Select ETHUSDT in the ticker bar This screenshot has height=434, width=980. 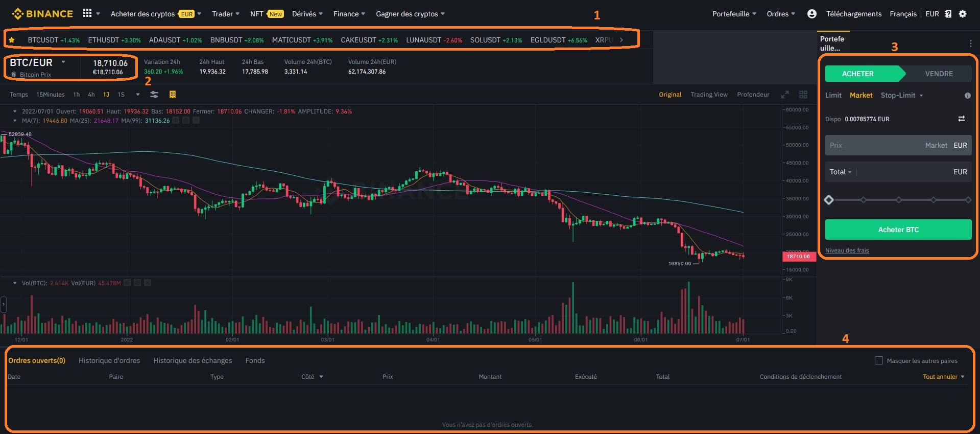tap(114, 40)
